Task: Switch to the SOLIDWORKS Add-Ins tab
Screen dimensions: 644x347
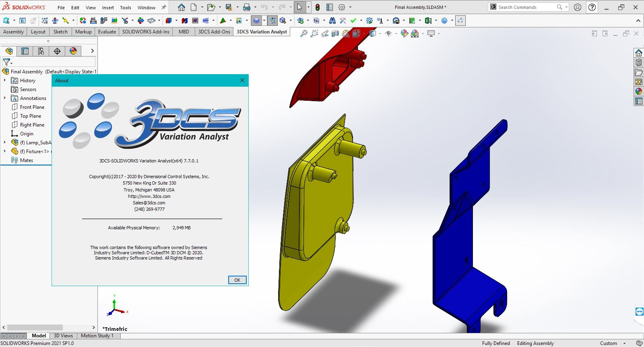Action: tap(146, 32)
